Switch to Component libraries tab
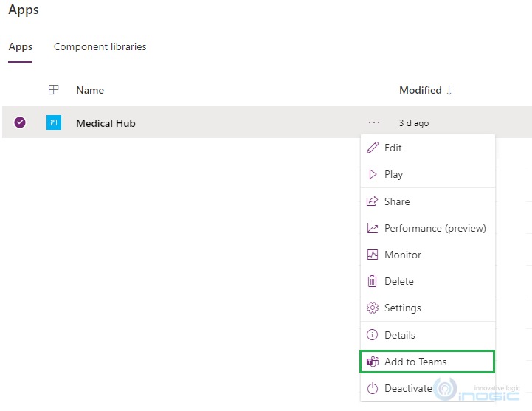Image resolution: width=532 pixels, height=411 pixels. pyautogui.click(x=100, y=46)
